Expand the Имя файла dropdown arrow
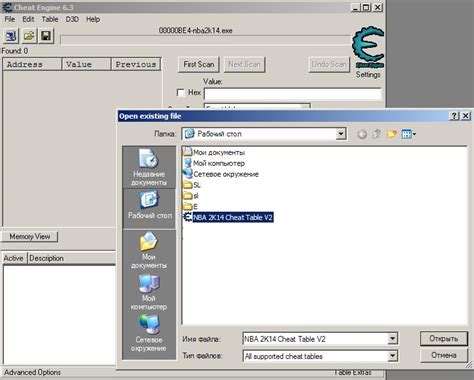 coord(392,339)
